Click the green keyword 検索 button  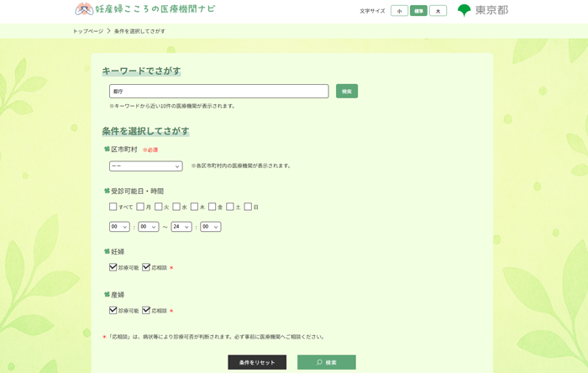tap(347, 91)
